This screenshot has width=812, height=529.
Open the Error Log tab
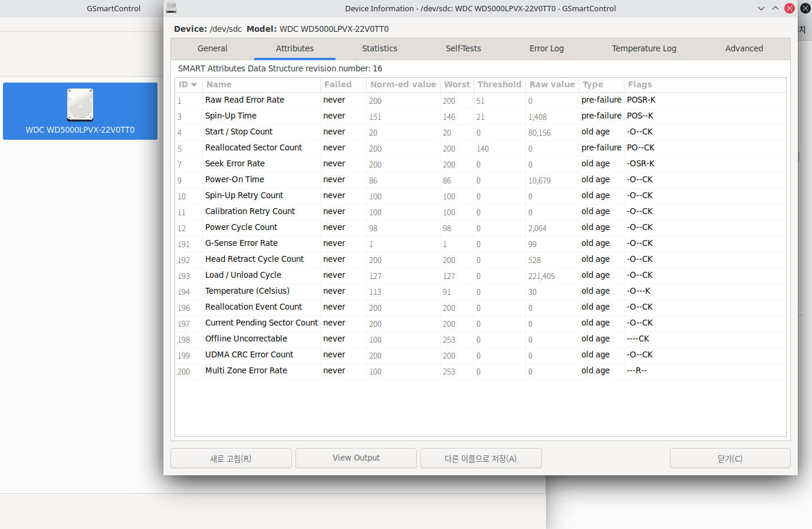pos(547,48)
